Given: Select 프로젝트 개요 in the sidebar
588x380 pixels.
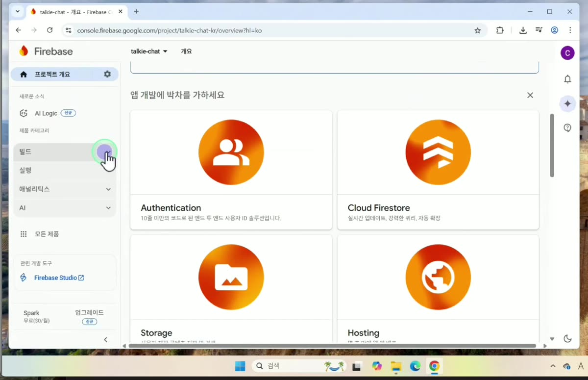Looking at the screenshot, I should [x=51, y=74].
